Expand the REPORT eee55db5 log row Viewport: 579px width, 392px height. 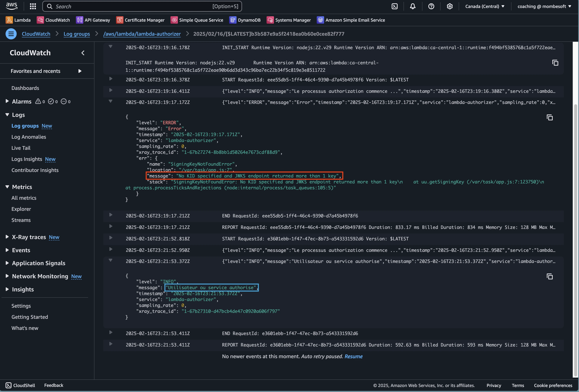111,226
